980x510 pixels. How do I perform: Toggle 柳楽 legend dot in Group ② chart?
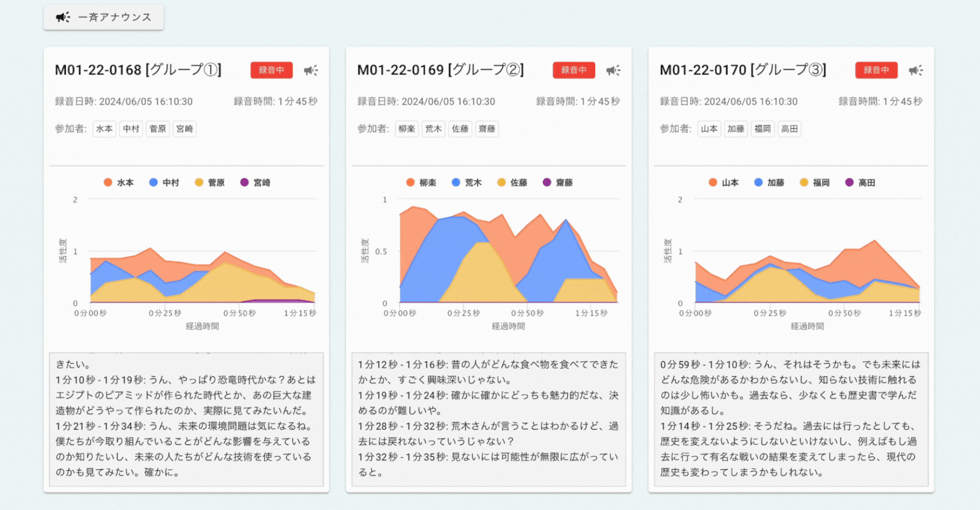click(x=410, y=183)
